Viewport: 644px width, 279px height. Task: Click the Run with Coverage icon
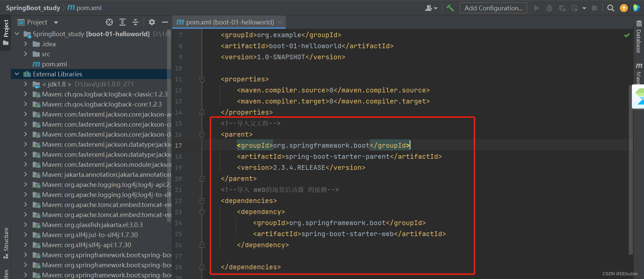coord(562,8)
